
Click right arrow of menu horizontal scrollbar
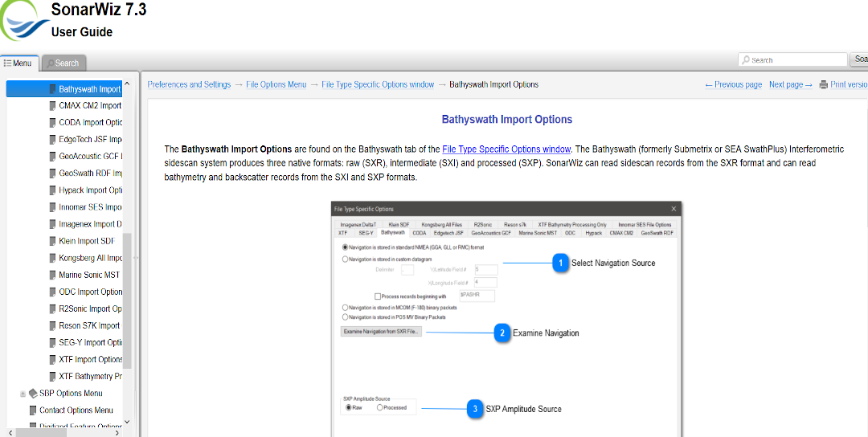coord(117,433)
